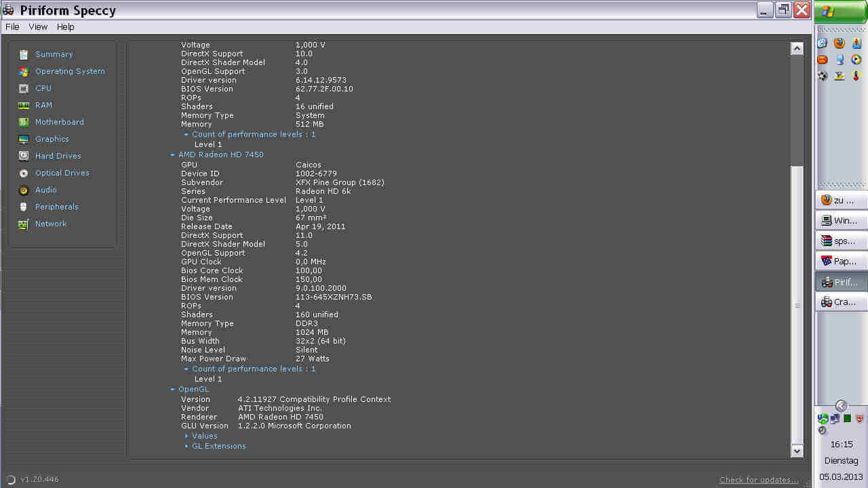The height and width of the screenshot is (488, 868).
Task: Click the Die Size '67 mm²' value
Action: coord(312,218)
